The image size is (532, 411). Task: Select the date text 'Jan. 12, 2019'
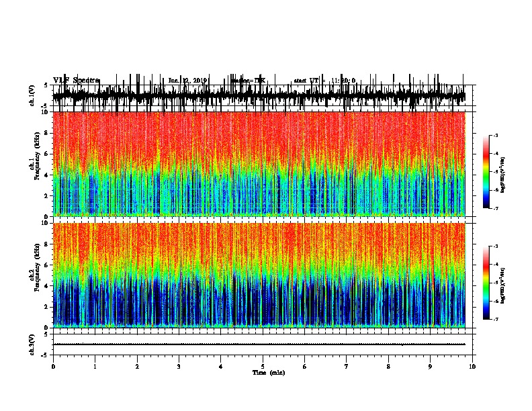187,81
